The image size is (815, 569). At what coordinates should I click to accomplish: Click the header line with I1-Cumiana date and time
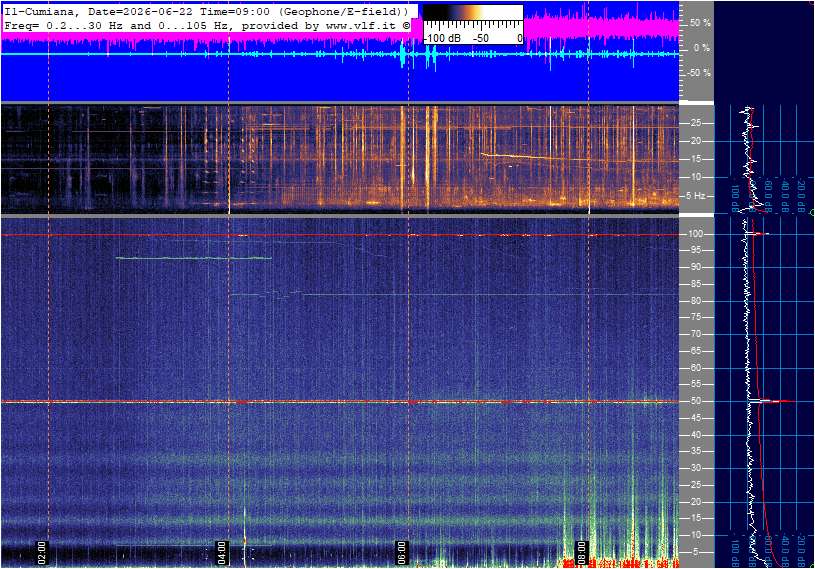[x=207, y=11]
